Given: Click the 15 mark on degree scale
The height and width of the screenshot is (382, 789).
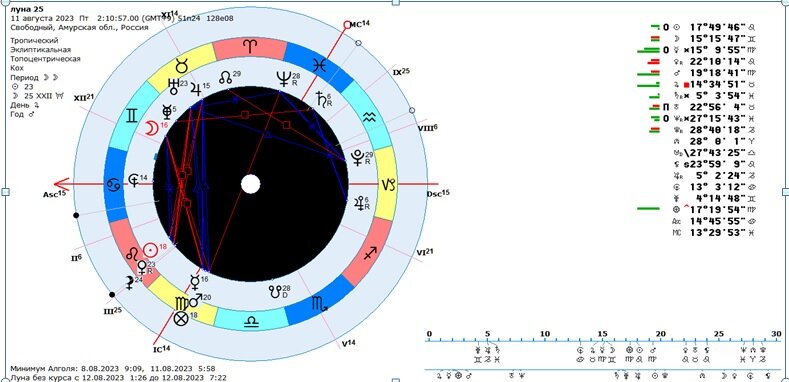Looking at the screenshot, I should (603, 334).
